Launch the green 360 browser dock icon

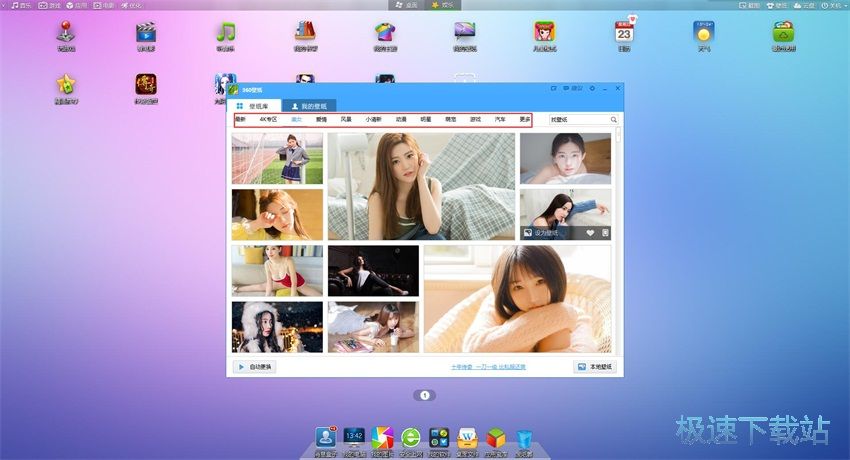click(x=411, y=438)
